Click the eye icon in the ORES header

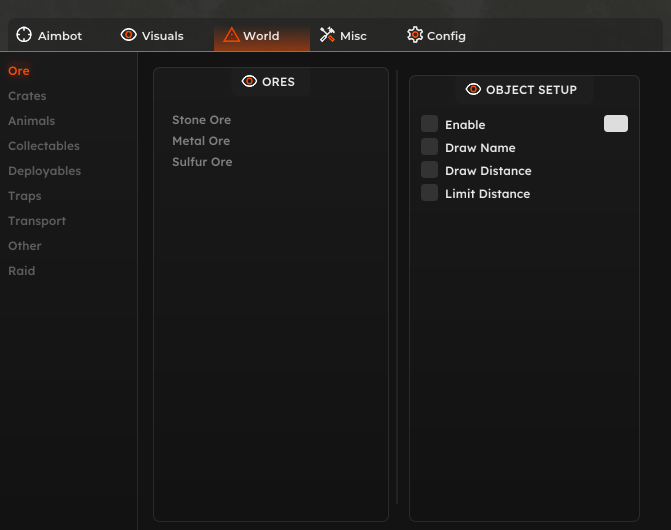click(249, 81)
